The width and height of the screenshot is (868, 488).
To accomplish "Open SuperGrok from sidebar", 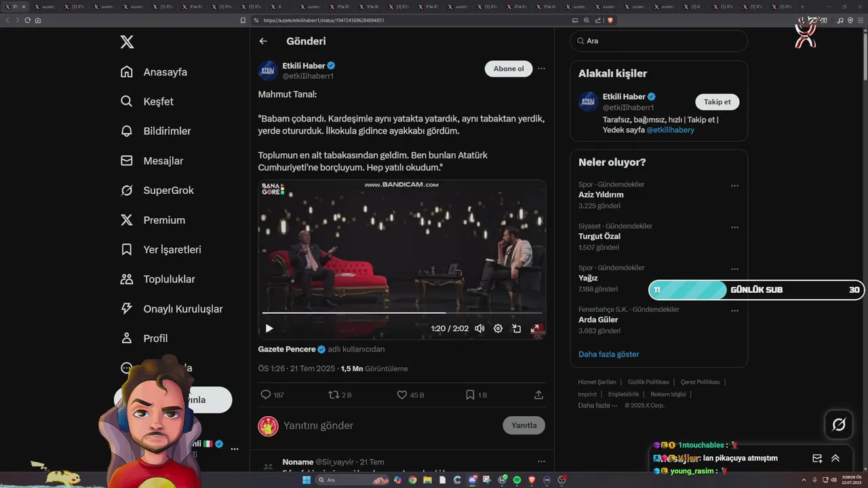I will (x=157, y=190).
